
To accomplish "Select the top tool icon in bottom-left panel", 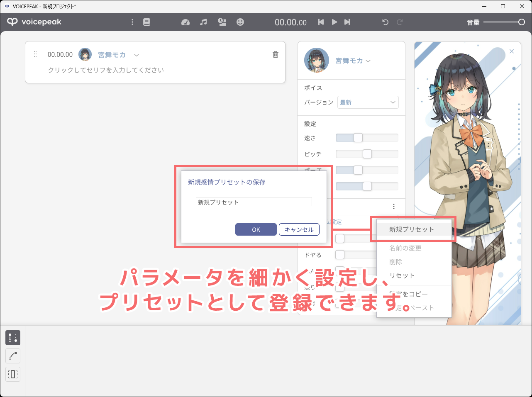I will coord(13,338).
